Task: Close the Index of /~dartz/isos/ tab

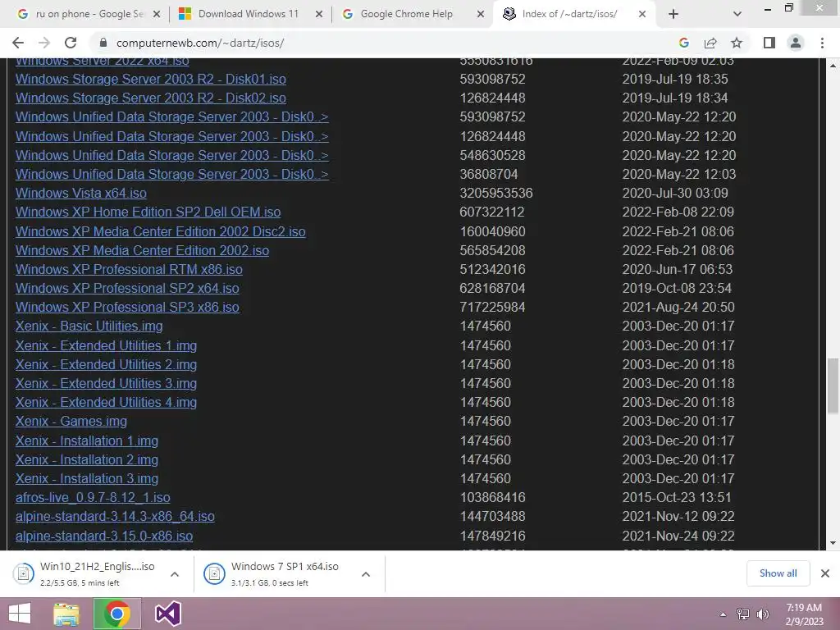Action: point(642,14)
